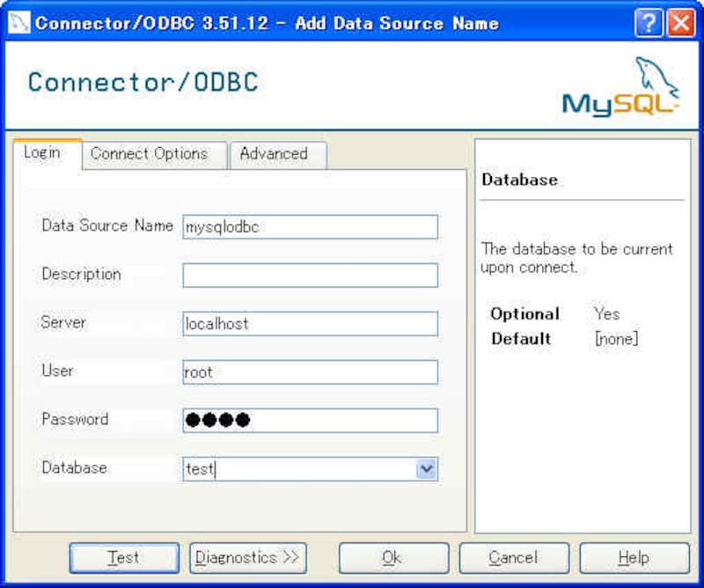Click the Cancel button
The height and width of the screenshot is (588, 704).
[512, 558]
